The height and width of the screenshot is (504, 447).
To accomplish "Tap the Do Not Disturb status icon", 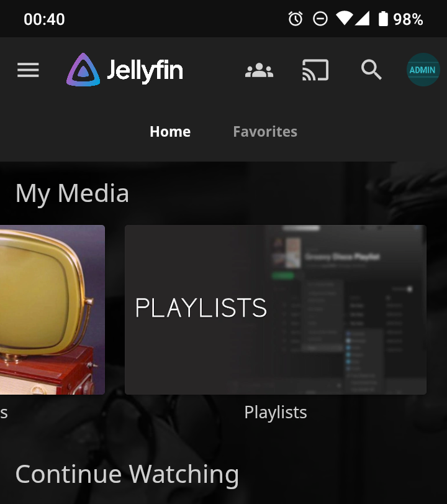I will pos(320,19).
